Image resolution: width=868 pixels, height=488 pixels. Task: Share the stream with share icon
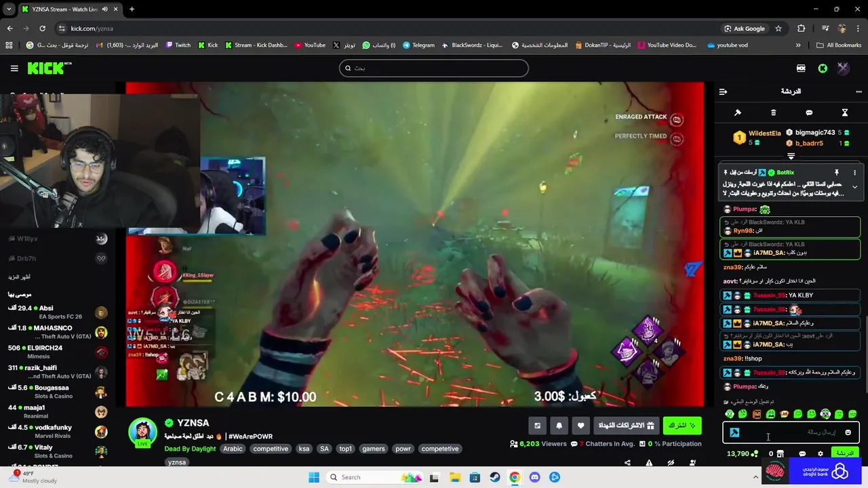tap(627, 463)
